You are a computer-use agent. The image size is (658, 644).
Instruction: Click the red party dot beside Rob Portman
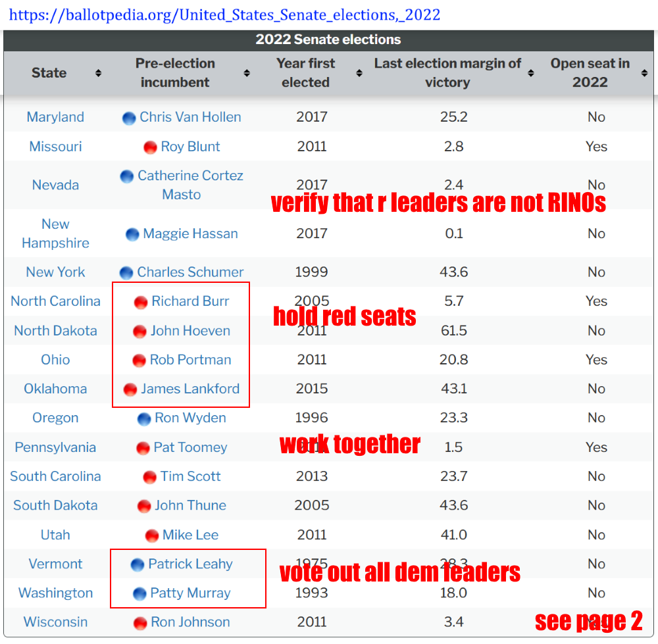click(x=139, y=360)
